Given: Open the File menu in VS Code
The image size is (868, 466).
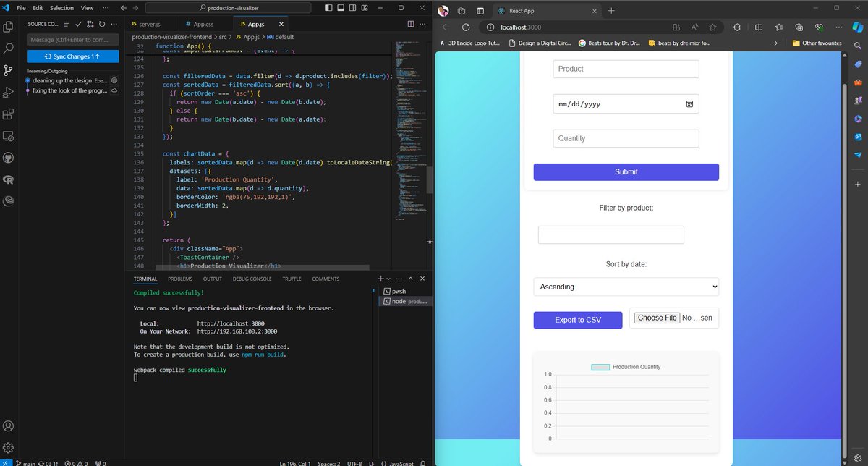Looking at the screenshot, I should pyautogui.click(x=21, y=7).
